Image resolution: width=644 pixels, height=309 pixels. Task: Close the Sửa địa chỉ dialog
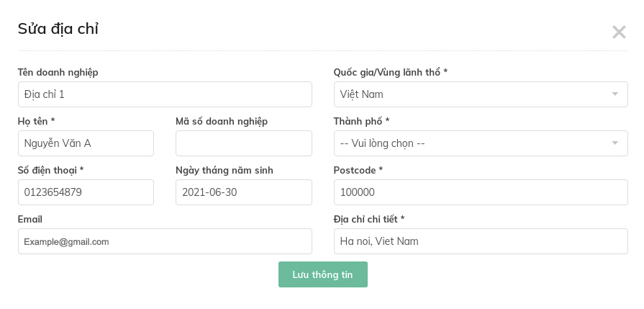(618, 32)
